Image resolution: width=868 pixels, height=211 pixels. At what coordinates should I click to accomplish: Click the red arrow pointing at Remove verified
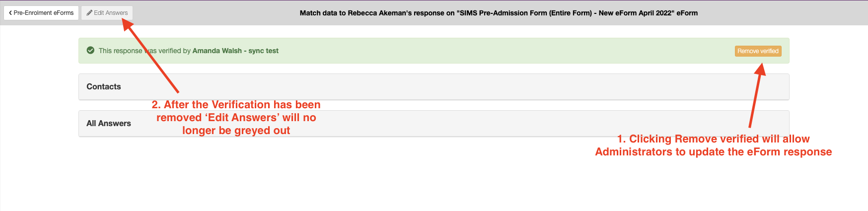[x=757, y=96]
